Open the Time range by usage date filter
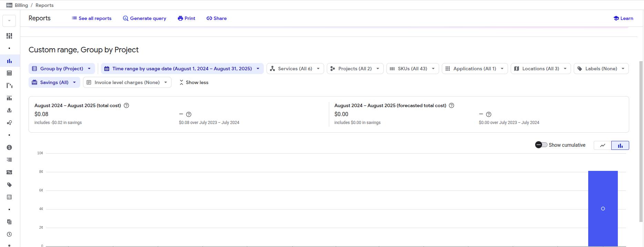Screen dimensions: 644x247 [182, 69]
